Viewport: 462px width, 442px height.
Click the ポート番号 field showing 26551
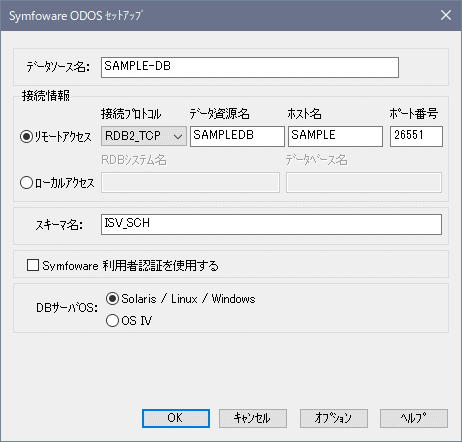click(416, 136)
